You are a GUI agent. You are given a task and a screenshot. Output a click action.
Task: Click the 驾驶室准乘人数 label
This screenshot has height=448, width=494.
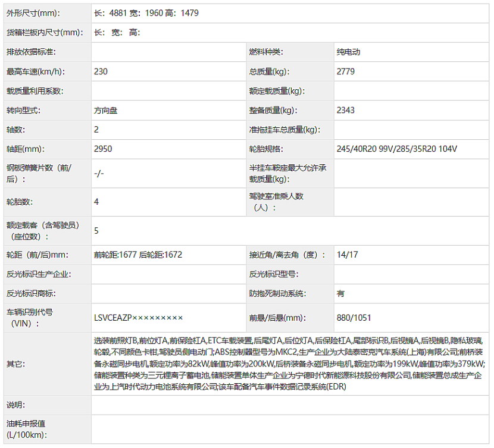pyautogui.click(x=276, y=202)
